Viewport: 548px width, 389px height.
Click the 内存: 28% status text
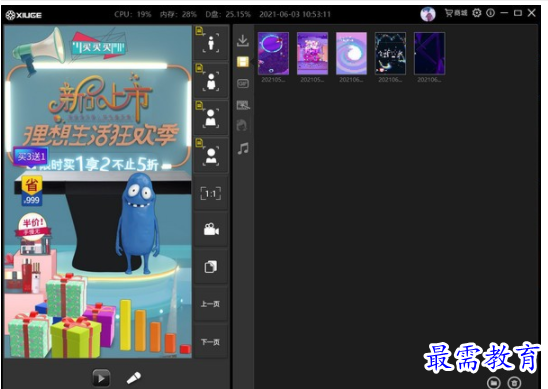178,14
